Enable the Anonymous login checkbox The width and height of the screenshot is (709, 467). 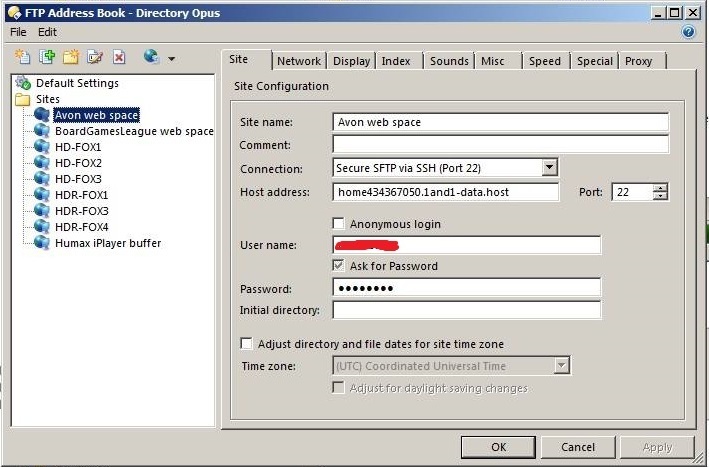click(338, 223)
